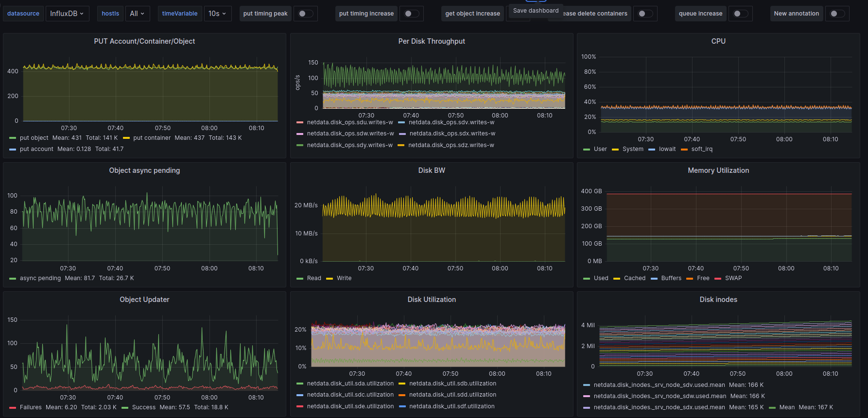This screenshot has height=418, width=868.
Task: Toggle the put timing increase switch
Action: [412, 14]
